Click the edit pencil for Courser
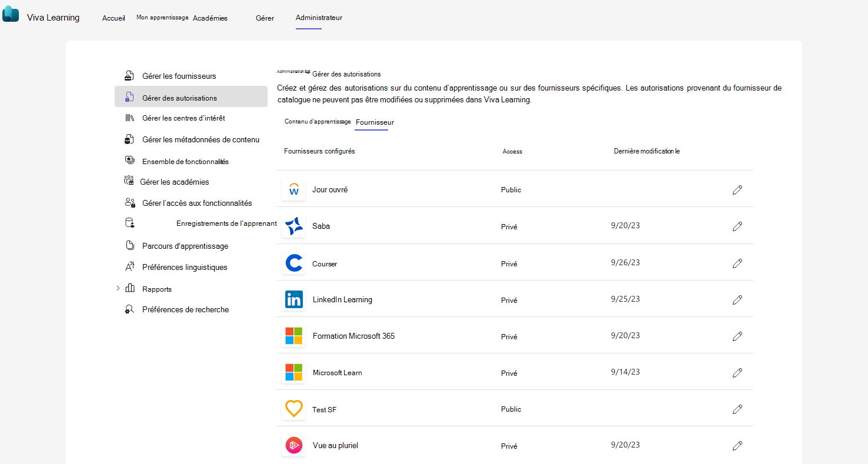Screen dimensions: 868x464 click(x=737, y=263)
